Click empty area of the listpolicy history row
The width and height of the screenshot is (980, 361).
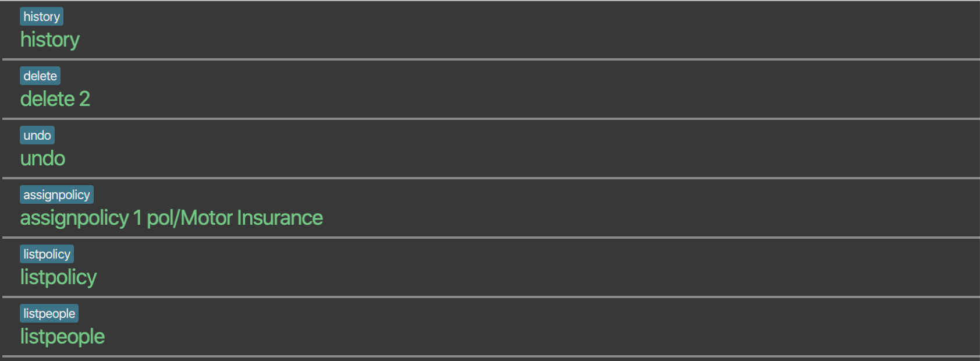(524, 268)
